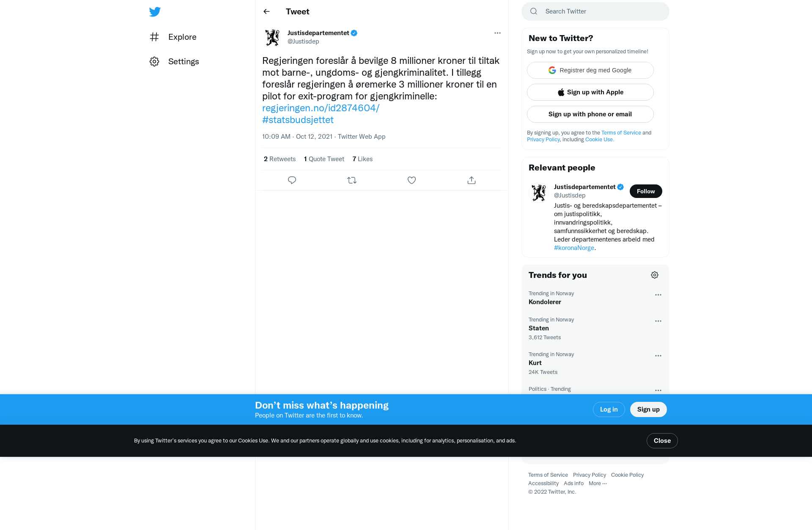Open the Justisdepartementet profile avatar in tweet
The height and width of the screenshot is (530, 812).
(x=272, y=37)
